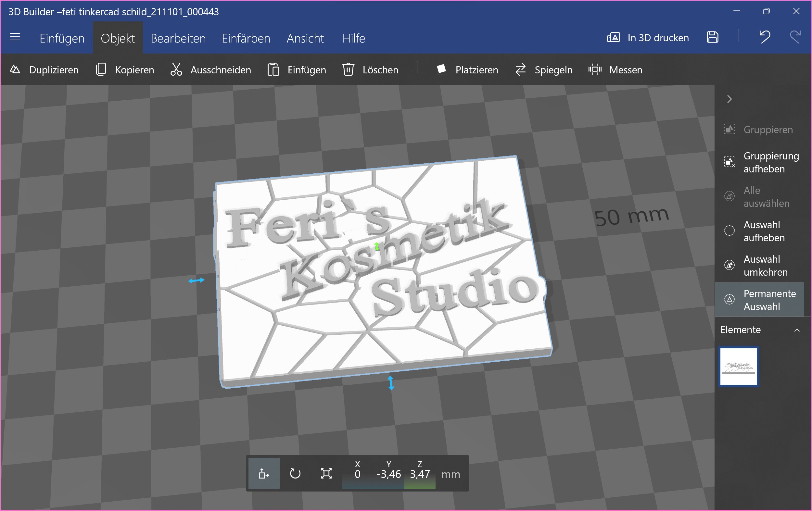Select the rotate mode icon
Image resolution: width=812 pixels, height=511 pixels.
coord(295,473)
